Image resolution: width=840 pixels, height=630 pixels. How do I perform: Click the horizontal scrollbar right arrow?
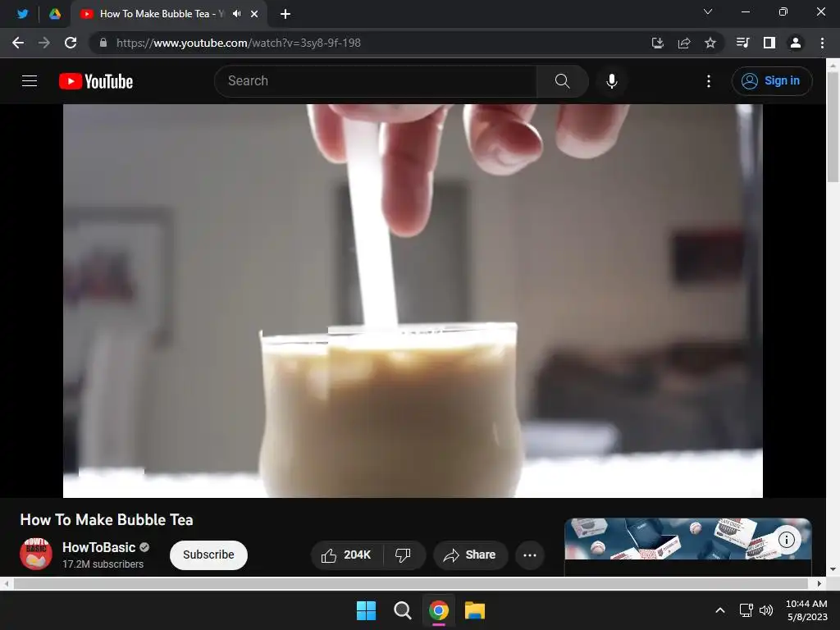coord(819,583)
